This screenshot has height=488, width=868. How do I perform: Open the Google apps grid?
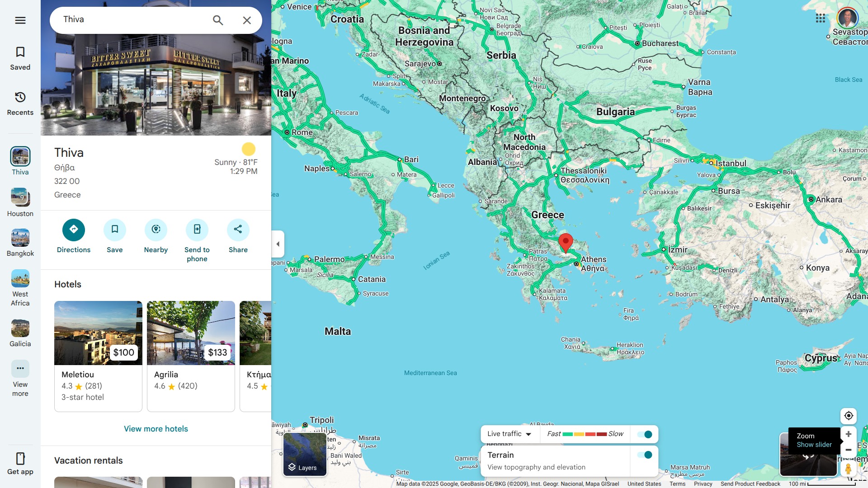(821, 18)
